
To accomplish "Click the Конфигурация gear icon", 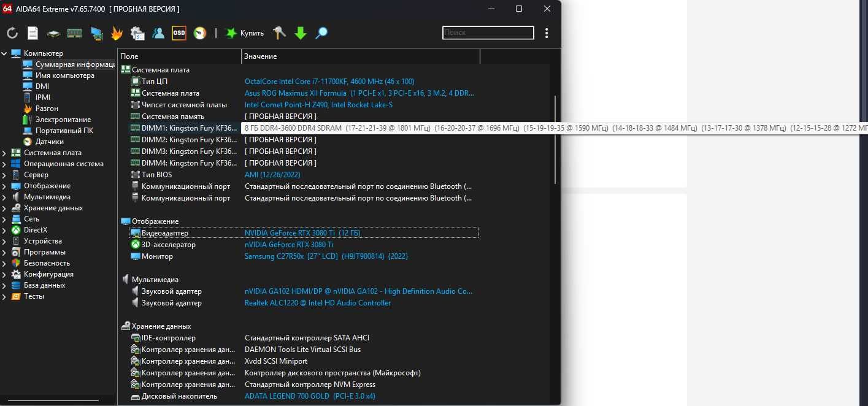I will click(x=16, y=274).
